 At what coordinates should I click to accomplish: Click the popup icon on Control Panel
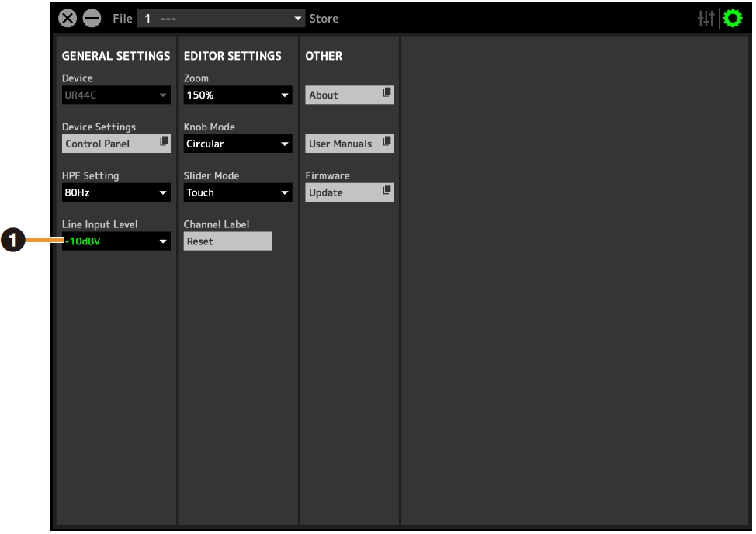click(x=164, y=141)
